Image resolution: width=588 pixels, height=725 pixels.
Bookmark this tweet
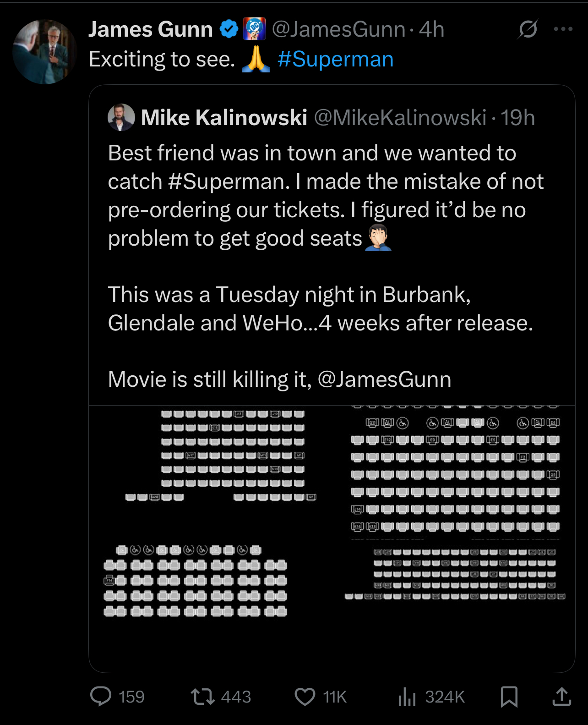tap(509, 697)
